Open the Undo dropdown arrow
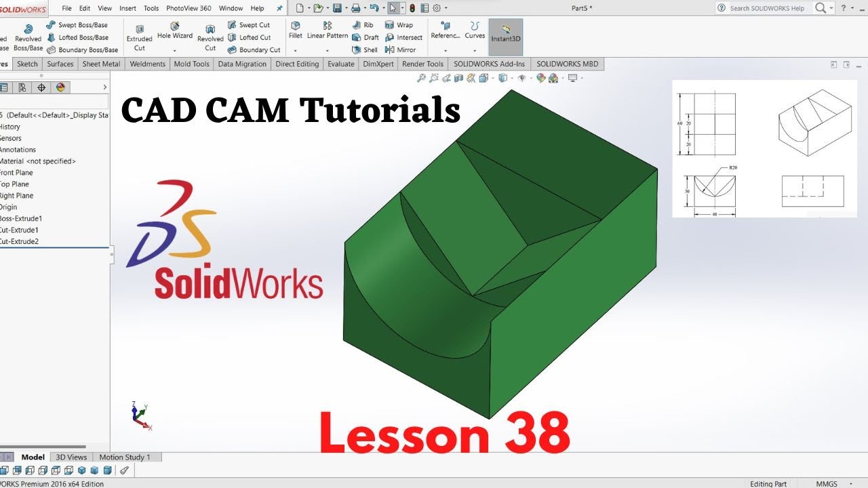The height and width of the screenshot is (488, 868). click(x=382, y=8)
